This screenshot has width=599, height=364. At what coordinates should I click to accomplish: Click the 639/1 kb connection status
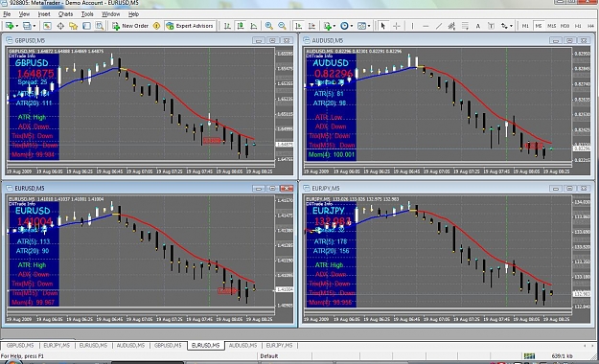coord(562,356)
